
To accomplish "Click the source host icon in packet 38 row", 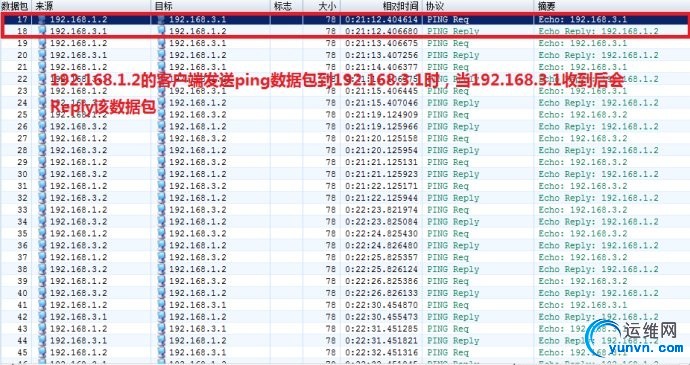I will (x=42, y=269).
